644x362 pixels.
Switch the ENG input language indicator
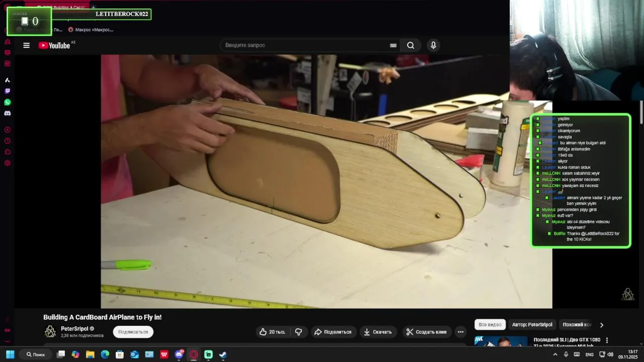pos(589,354)
